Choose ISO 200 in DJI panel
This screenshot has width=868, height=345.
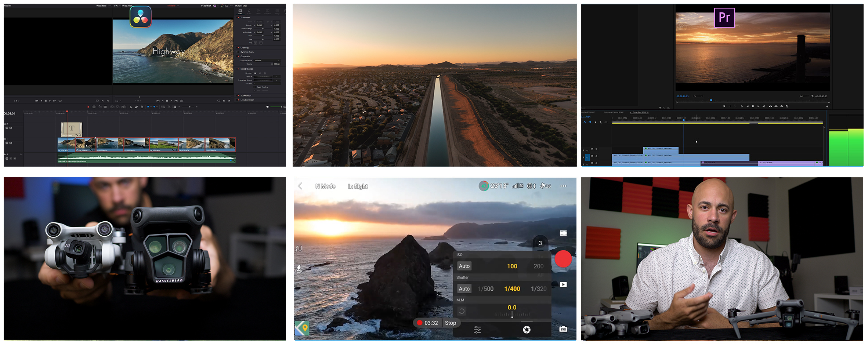tap(539, 266)
